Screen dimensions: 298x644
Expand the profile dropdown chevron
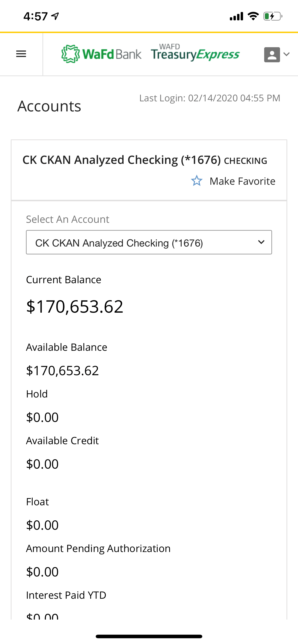286,54
